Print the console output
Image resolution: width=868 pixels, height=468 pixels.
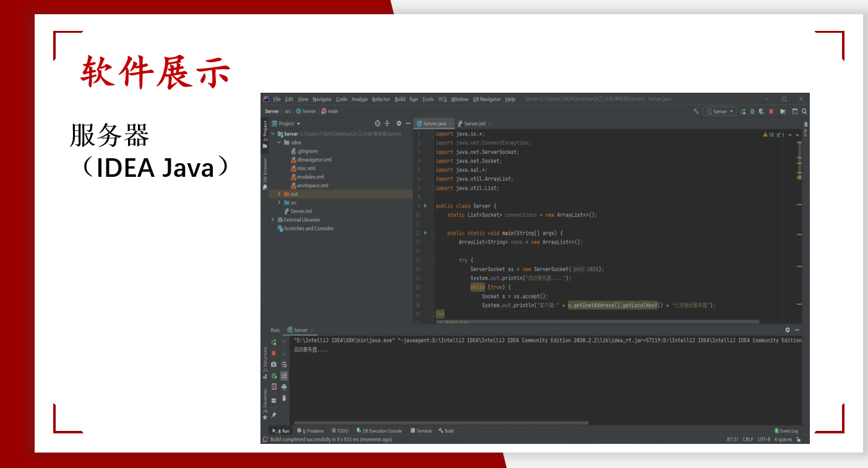(x=284, y=387)
